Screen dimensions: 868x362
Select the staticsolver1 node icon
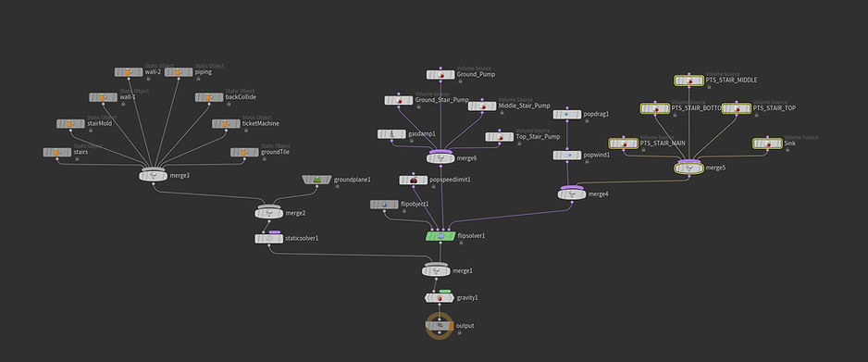268,238
